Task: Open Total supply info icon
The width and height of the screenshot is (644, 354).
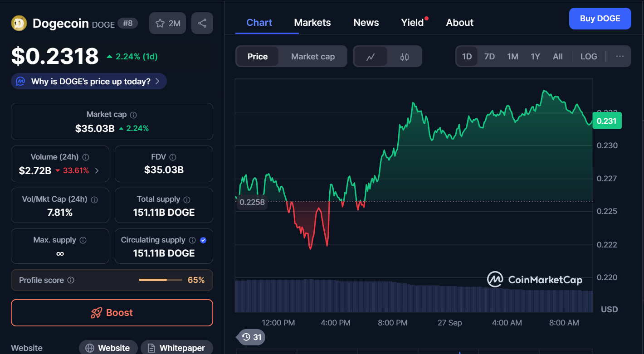Action: click(x=187, y=199)
